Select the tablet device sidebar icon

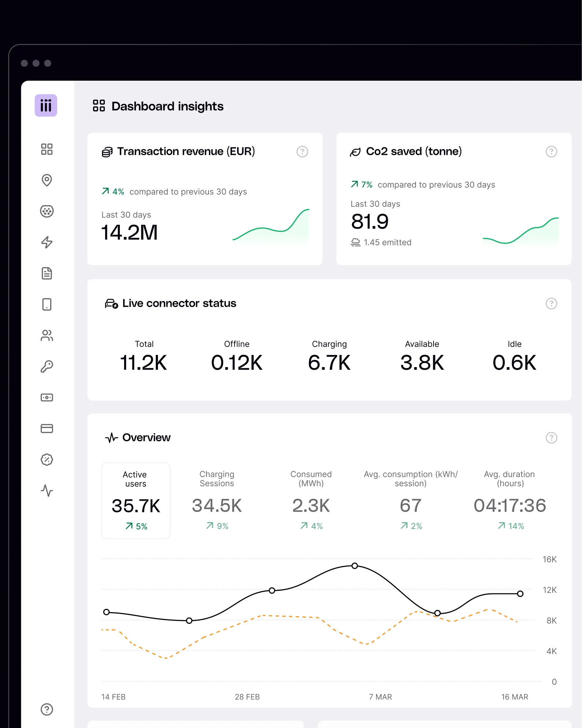coord(47,304)
